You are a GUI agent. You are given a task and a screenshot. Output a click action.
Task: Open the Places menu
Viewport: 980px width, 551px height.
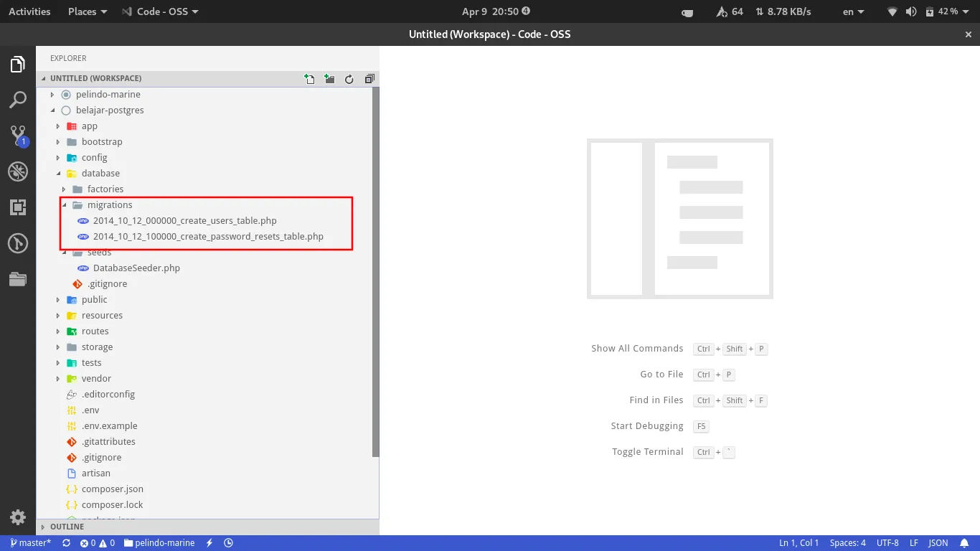(x=88, y=11)
